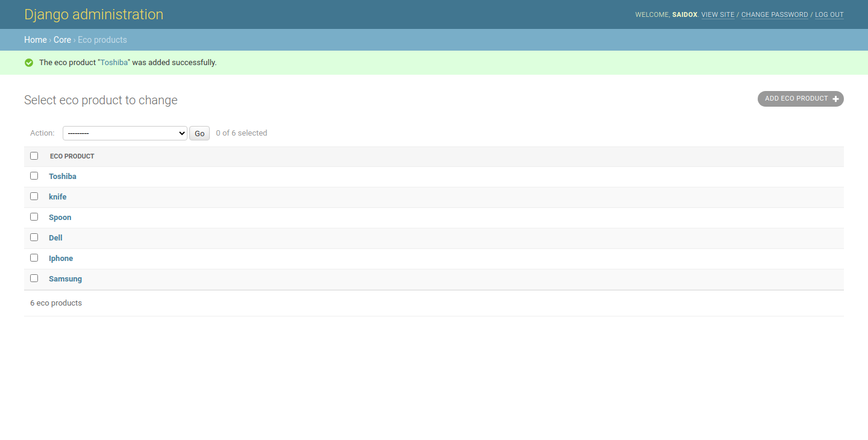868x440 pixels.
Task: Click the View Site link
Action: 718,14
